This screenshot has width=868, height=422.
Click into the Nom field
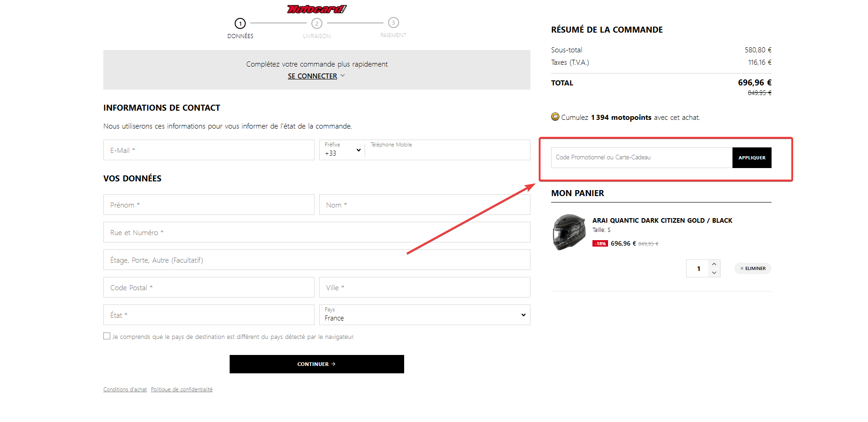coord(425,205)
